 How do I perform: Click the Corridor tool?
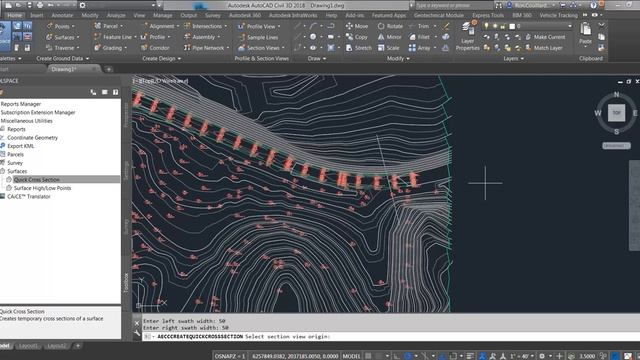click(155, 48)
